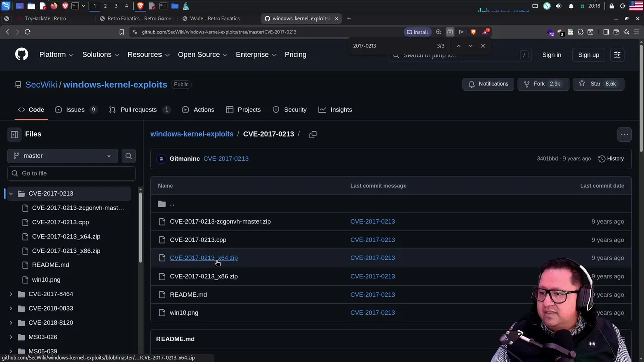This screenshot has height=362, width=644.
Task: Open the browser extensions puzzle icon
Action: (580, 32)
